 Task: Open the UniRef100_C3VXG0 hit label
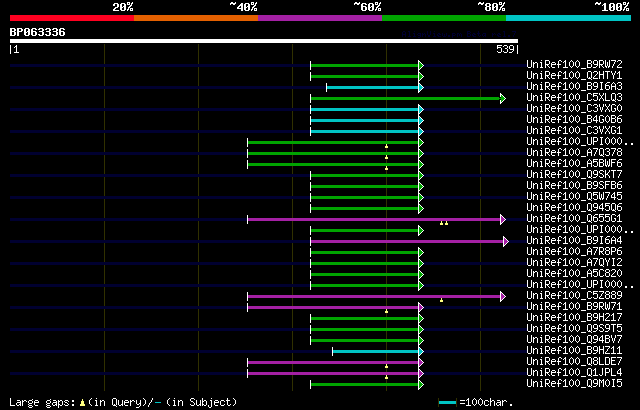pos(574,109)
